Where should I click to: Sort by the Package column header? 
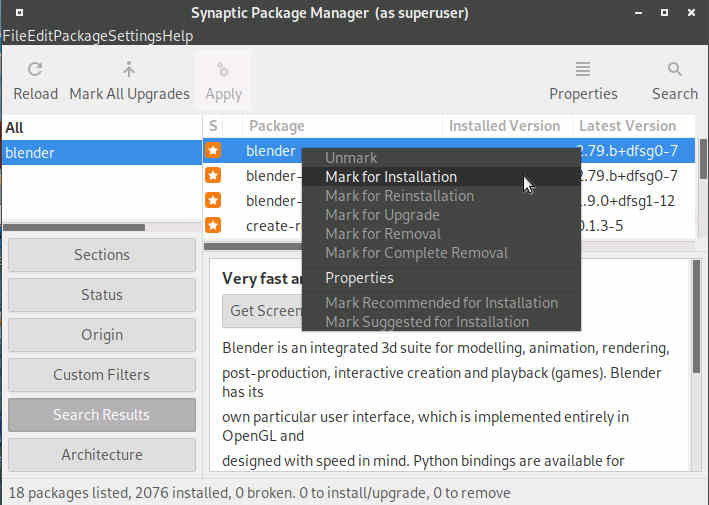[x=342, y=126]
